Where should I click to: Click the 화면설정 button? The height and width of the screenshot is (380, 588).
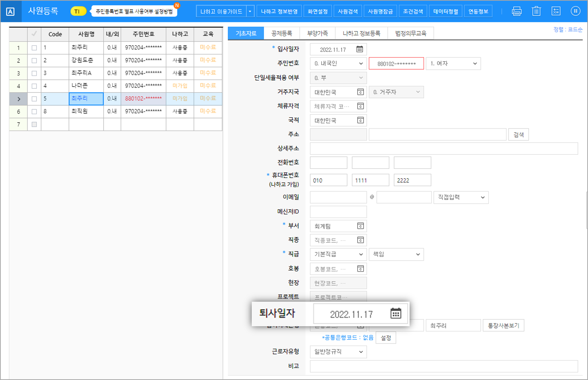[x=317, y=12]
